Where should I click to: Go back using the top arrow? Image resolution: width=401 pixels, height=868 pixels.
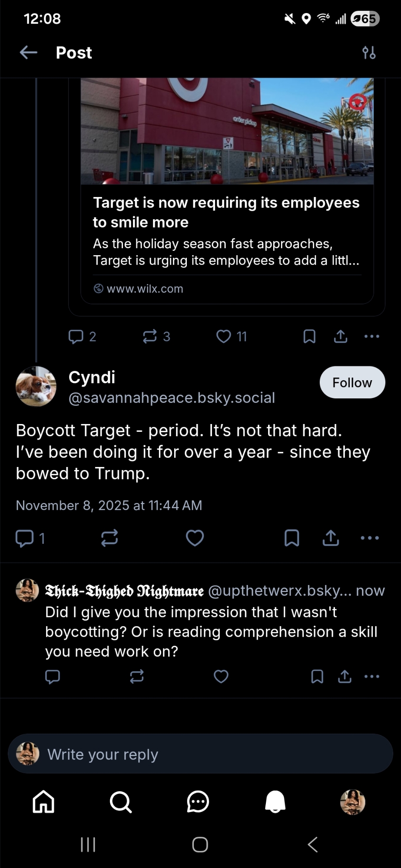pos(29,53)
